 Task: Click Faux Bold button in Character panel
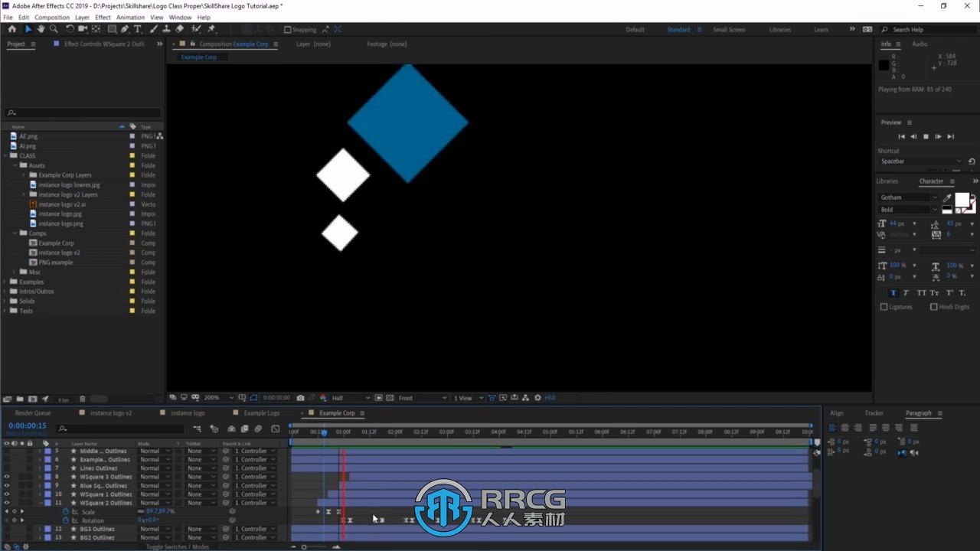(893, 293)
